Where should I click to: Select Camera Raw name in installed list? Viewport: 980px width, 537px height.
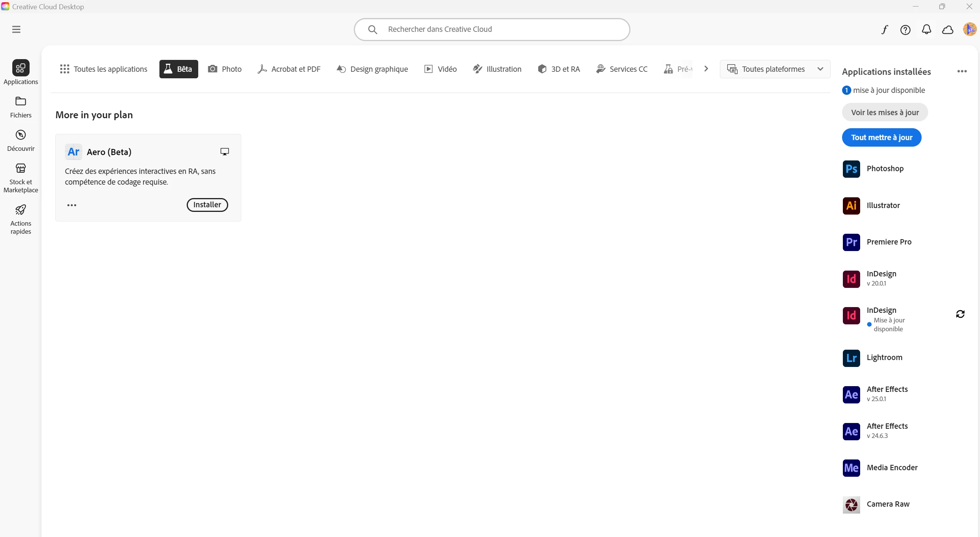pos(888,504)
